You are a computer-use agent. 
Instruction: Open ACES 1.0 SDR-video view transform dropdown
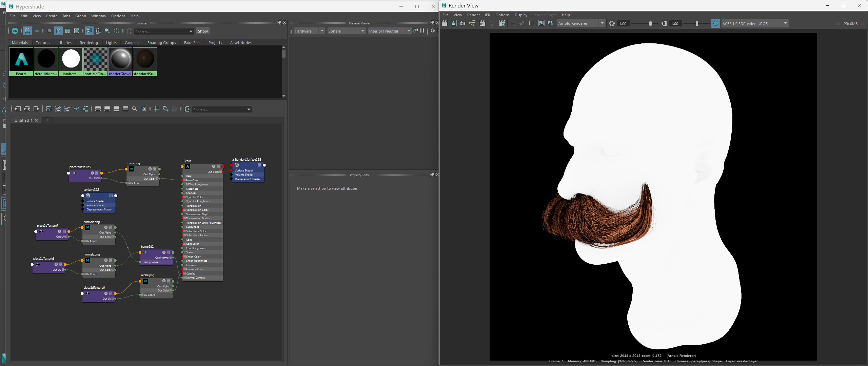(x=754, y=23)
